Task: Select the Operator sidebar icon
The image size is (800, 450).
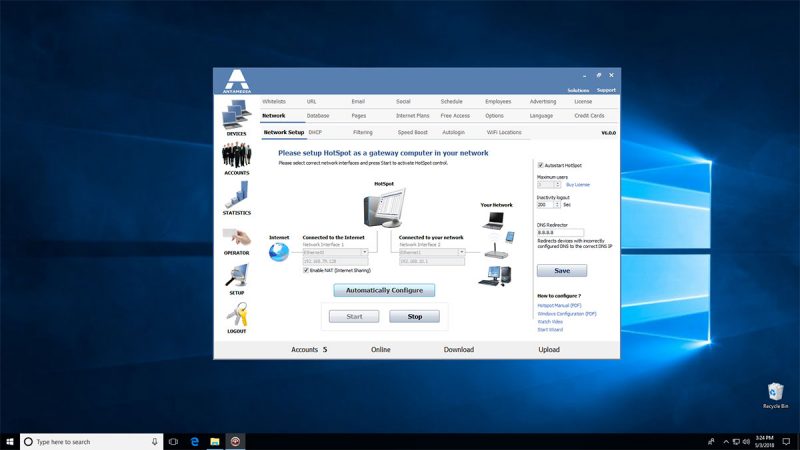Action: [x=236, y=235]
